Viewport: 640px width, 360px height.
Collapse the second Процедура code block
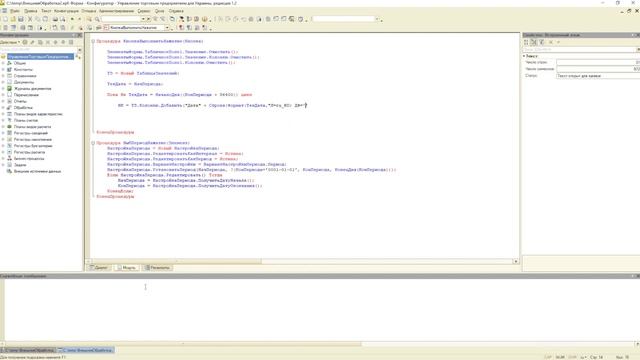pyautogui.click(x=93, y=143)
